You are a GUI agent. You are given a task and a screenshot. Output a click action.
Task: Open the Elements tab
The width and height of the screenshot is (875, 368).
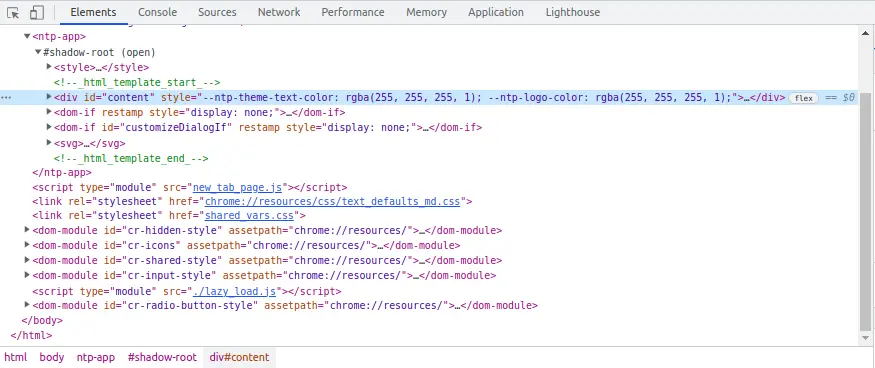pyautogui.click(x=93, y=12)
